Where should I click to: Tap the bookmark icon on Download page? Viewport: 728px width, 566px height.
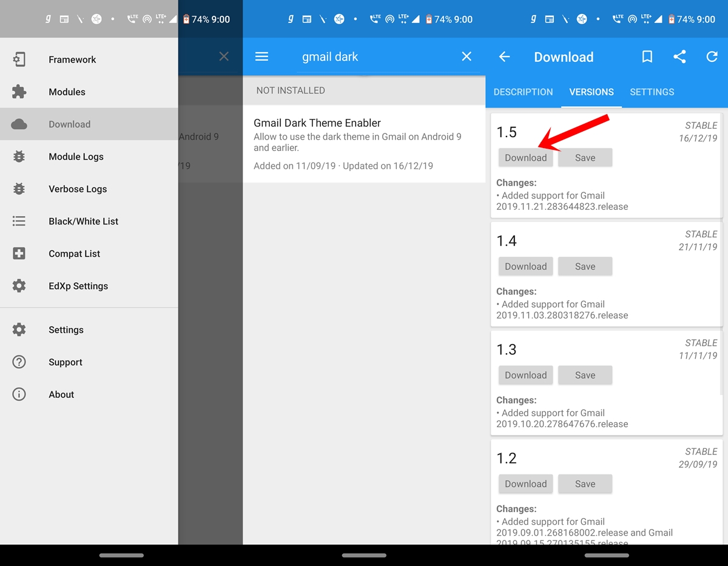coord(647,56)
